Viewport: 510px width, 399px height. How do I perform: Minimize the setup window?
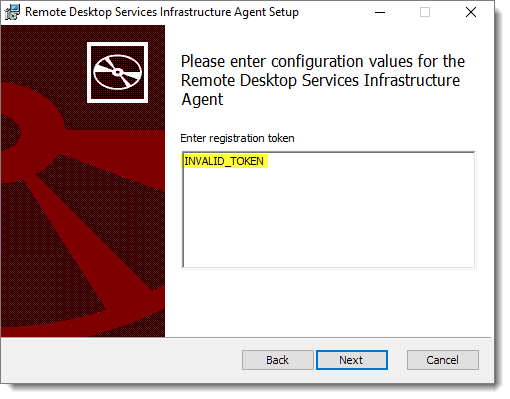[x=380, y=13]
